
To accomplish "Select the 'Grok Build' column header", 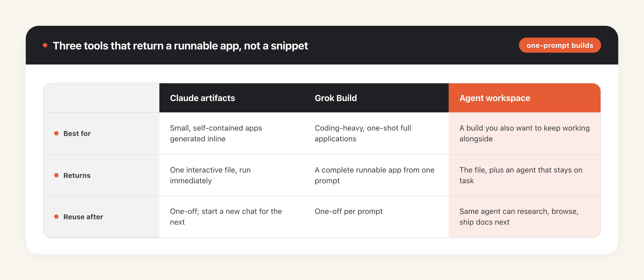I will point(376,98).
